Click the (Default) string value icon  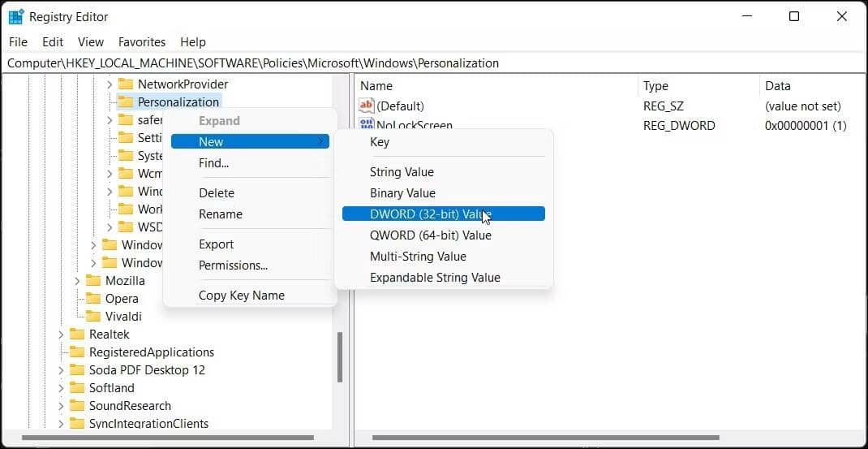click(x=367, y=106)
